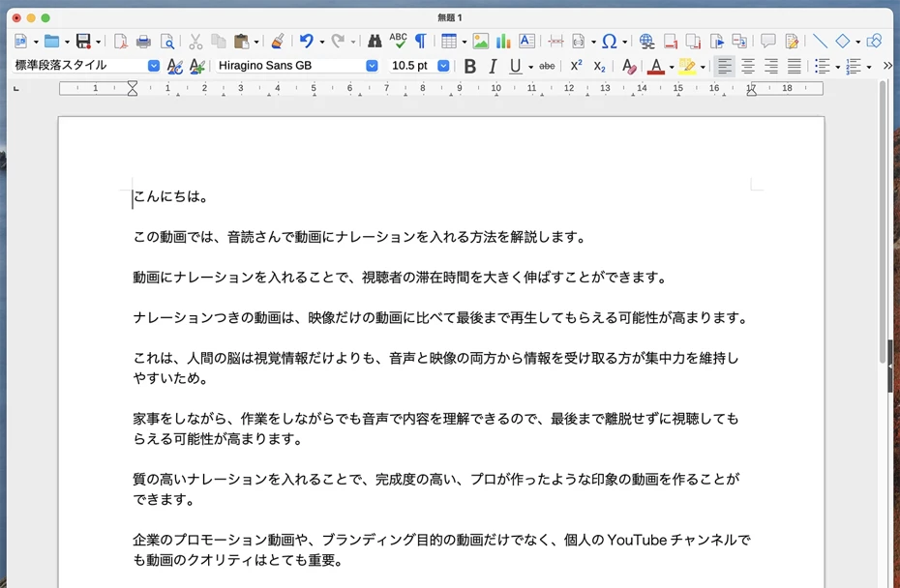Click the Redo arrow icon
The height and width of the screenshot is (588, 900).
click(338, 41)
